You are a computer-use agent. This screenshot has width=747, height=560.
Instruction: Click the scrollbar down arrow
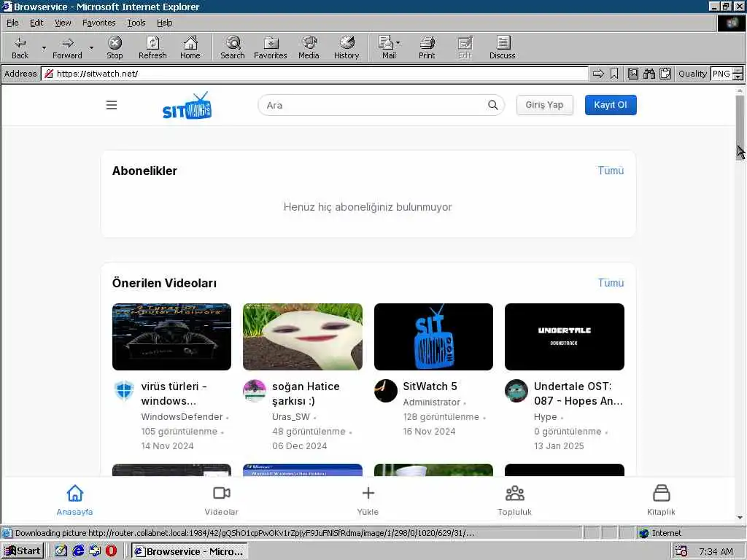click(x=740, y=517)
